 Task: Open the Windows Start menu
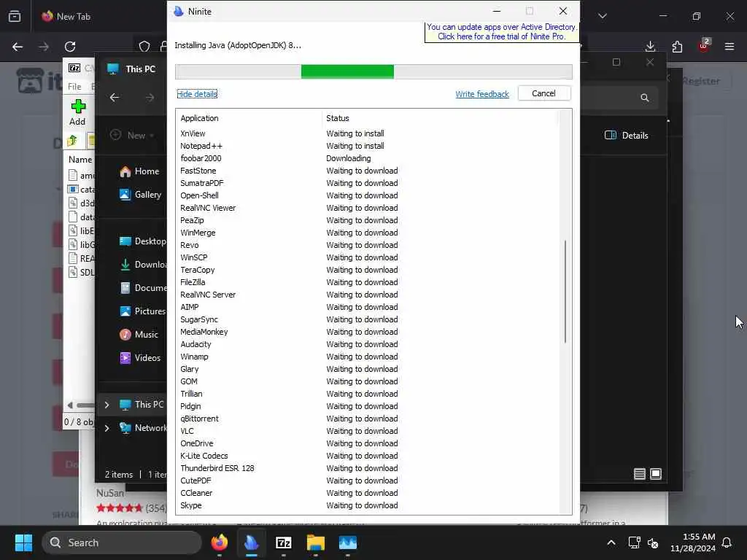(x=23, y=542)
